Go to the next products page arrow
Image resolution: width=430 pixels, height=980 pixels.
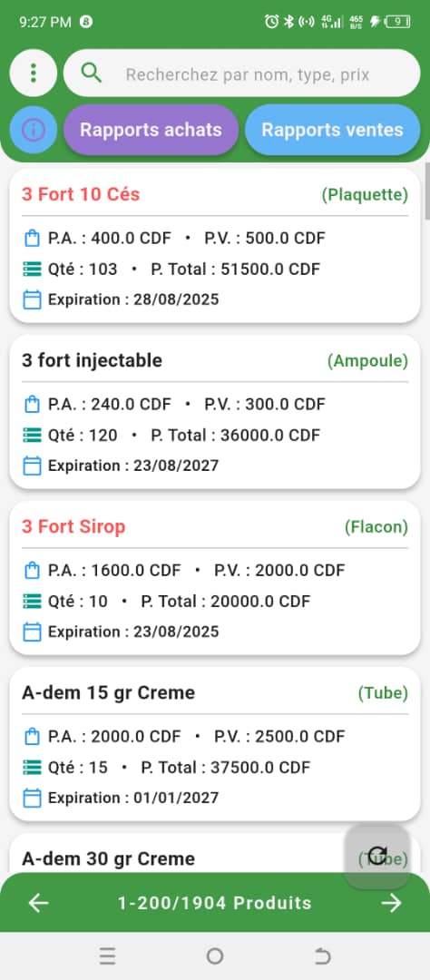coord(391,903)
